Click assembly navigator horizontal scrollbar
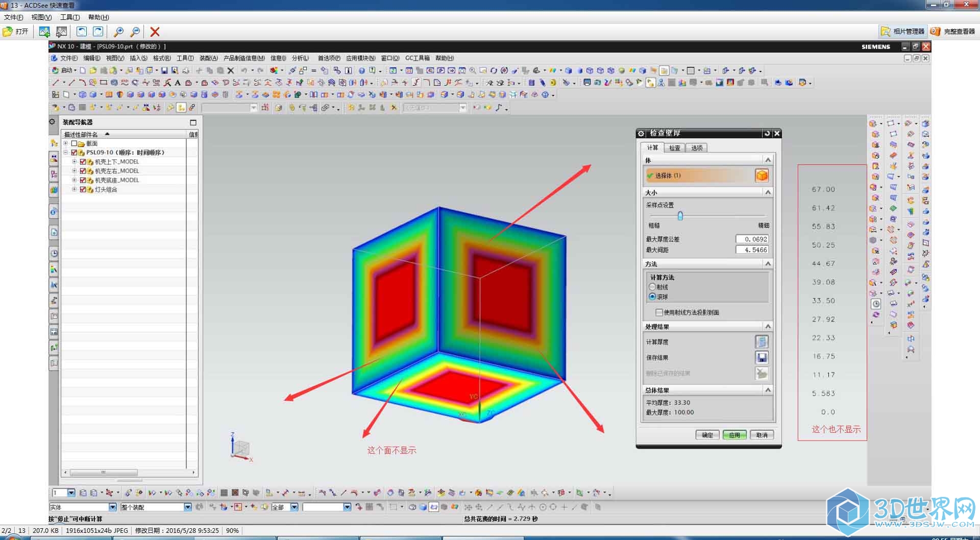The image size is (980, 540). click(104, 473)
